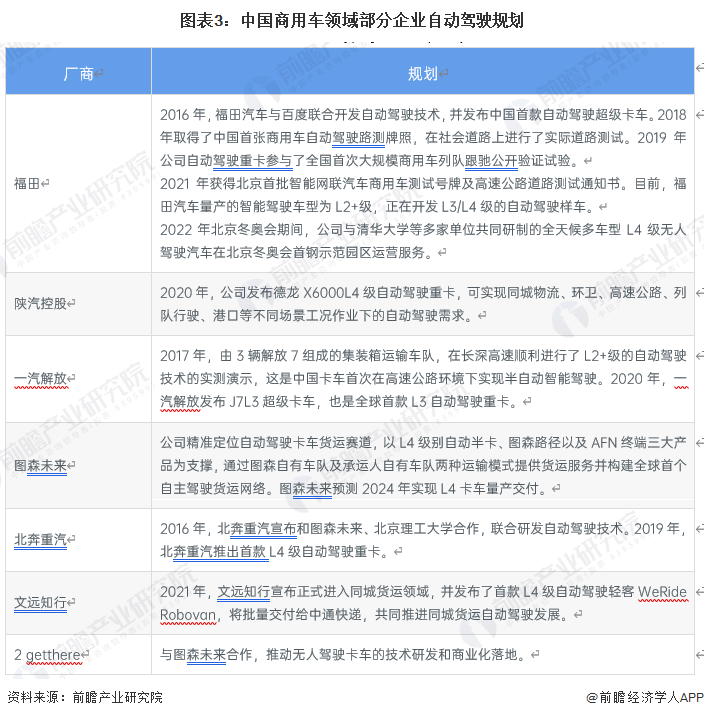This screenshot has height=718, width=704.
Task: Click the 福田 manufacturer cell
Action: coord(78,184)
